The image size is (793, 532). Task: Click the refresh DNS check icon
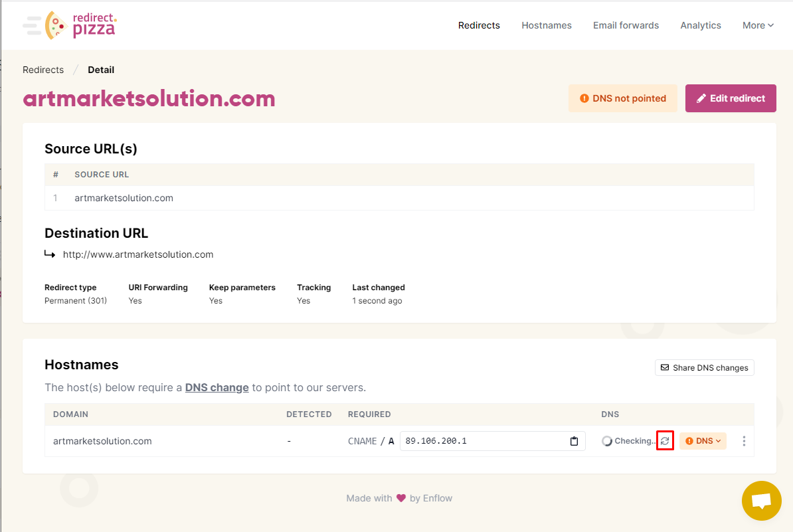point(665,440)
